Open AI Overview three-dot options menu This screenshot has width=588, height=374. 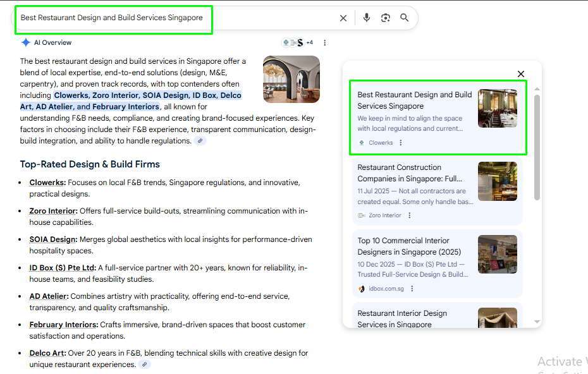(325, 43)
